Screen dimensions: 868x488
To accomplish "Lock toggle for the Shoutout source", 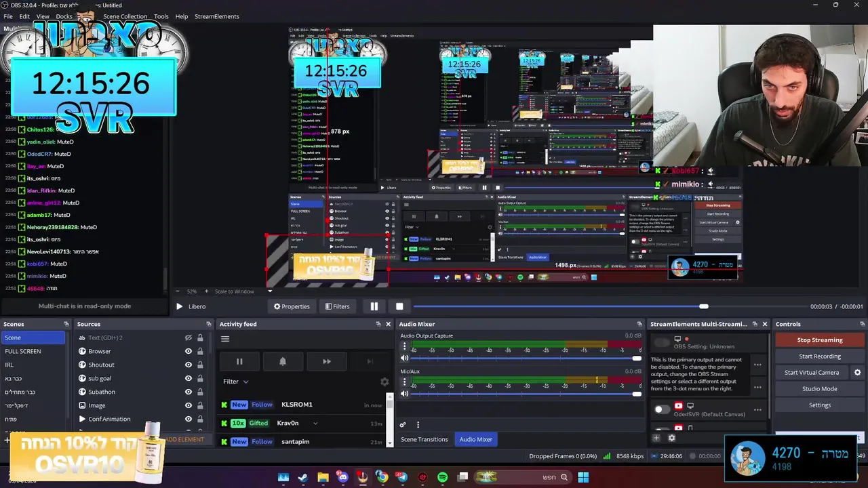I will coord(200,365).
